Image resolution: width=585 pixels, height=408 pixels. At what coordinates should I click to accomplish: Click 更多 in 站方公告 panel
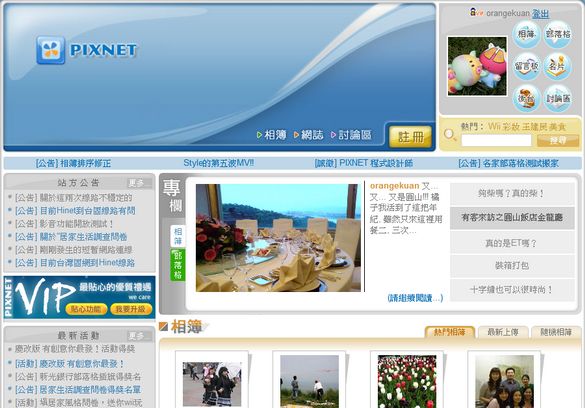click(x=136, y=183)
